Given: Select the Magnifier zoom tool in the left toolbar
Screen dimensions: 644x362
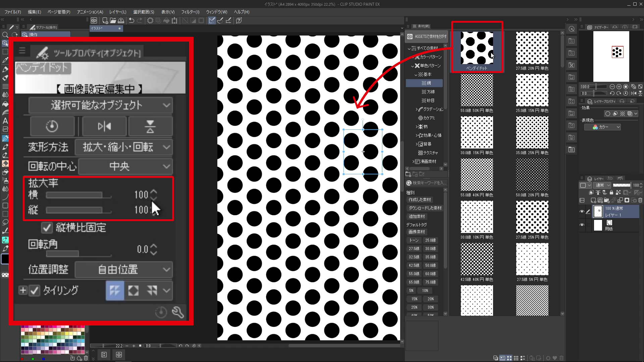Looking at the screenshot, I should [5, 35].
